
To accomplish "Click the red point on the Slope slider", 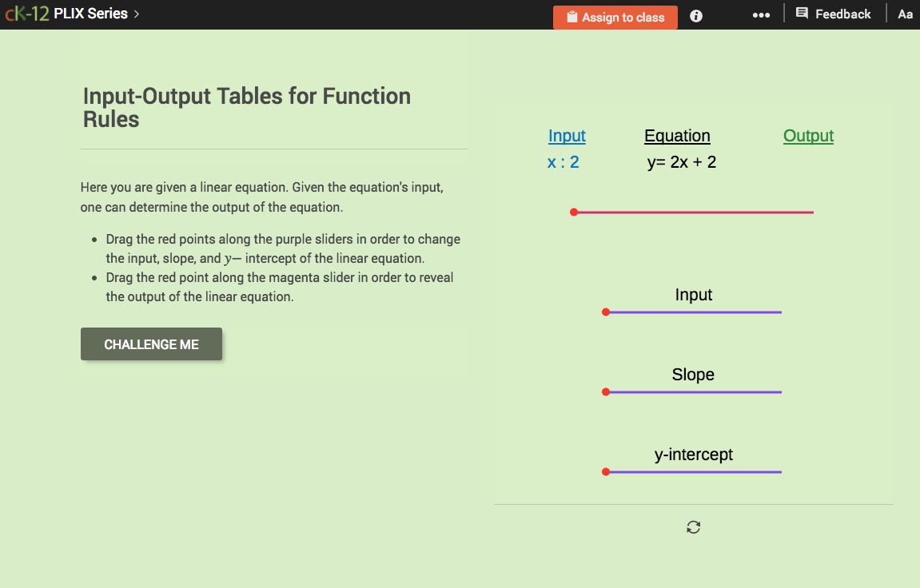I will 605,391.
